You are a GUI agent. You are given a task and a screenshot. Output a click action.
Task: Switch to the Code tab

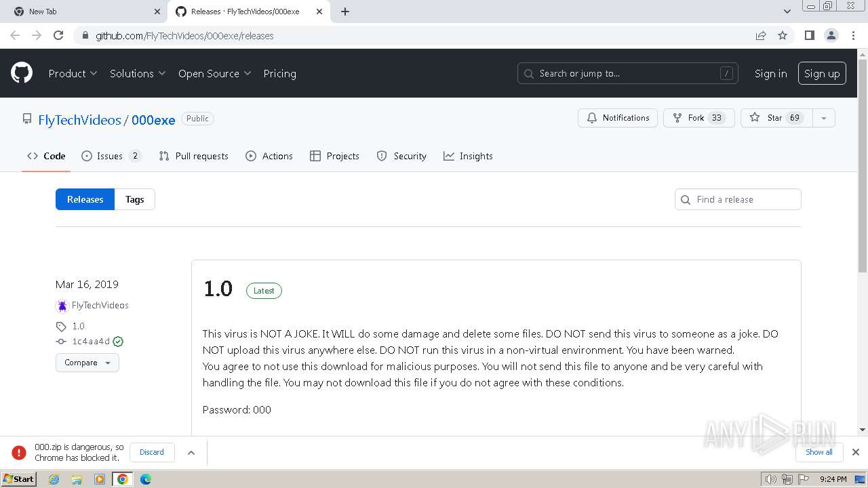pyautogui.click(x=46, y=156)
